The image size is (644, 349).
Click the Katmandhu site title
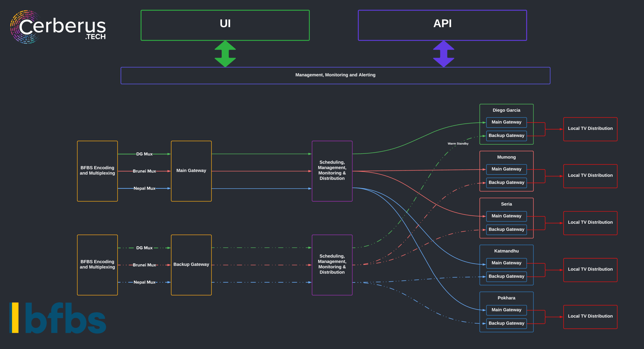[x=506, y=251]
